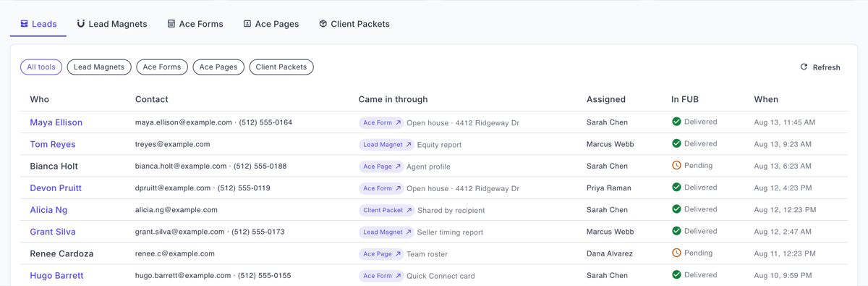Click maya.ellison@example.com contact cell

(x=213, y=122)
